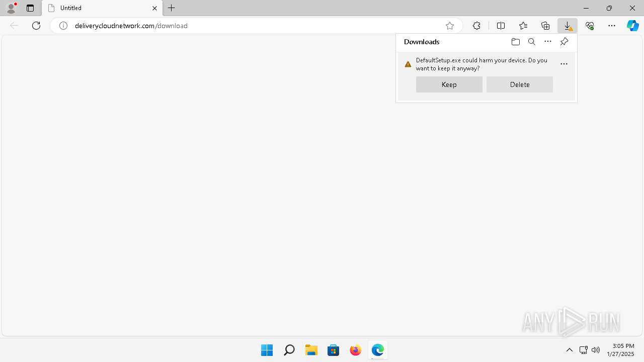Delete the DefaultSetup.exe download
The height and width of the screenshot is (362, 644).
pos(519,84)
